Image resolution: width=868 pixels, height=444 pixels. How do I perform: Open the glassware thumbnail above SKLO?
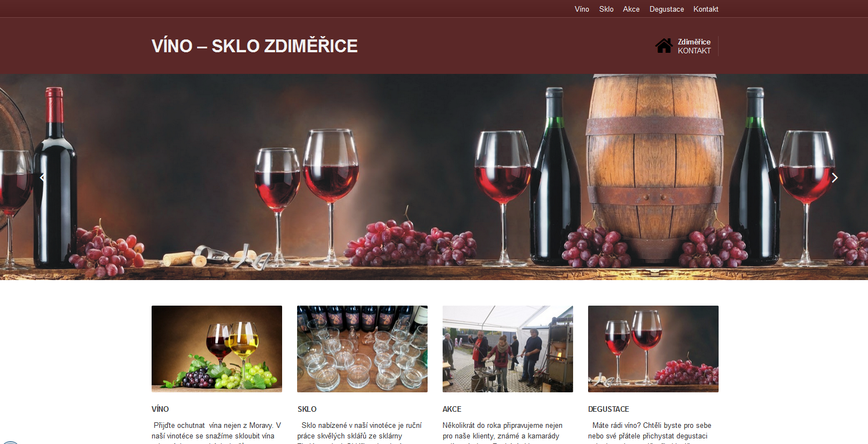tap(362, 349)
